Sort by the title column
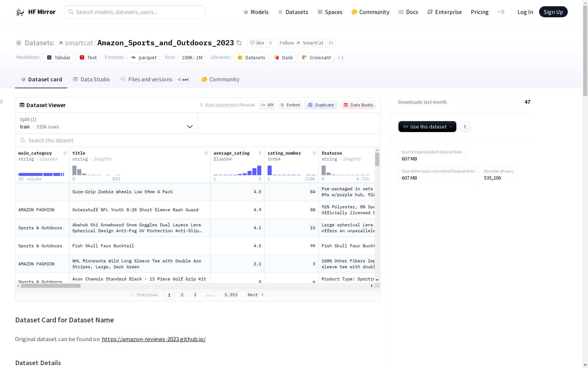 tap(206, 153)
